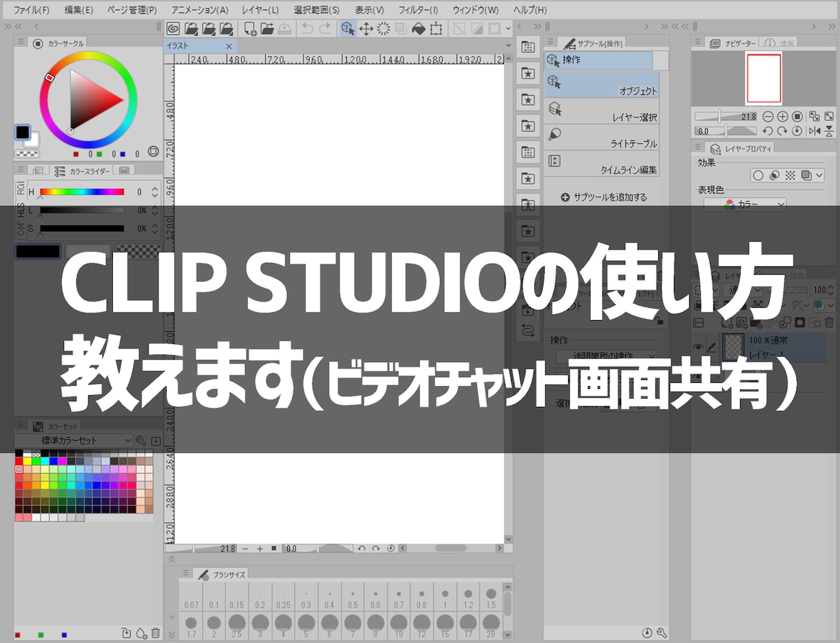Click the Navigator zoom slider showing 21.8
The image size is (840, 643).
pyautogui.click(x=726, y=116)
